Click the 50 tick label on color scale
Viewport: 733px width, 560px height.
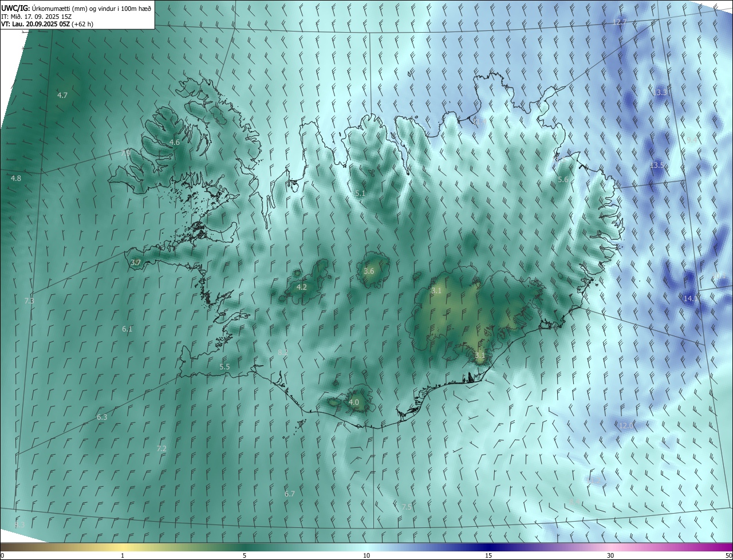click(x=728, y=556)
